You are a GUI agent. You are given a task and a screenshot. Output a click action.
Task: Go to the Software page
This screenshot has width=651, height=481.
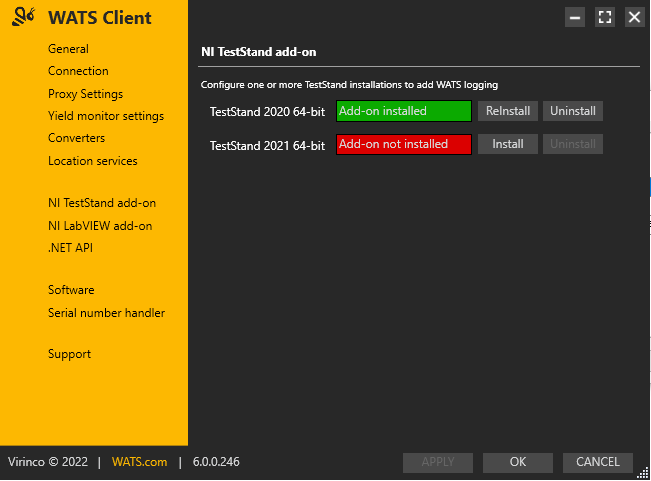pyautogui.click(x=71, y=290)
